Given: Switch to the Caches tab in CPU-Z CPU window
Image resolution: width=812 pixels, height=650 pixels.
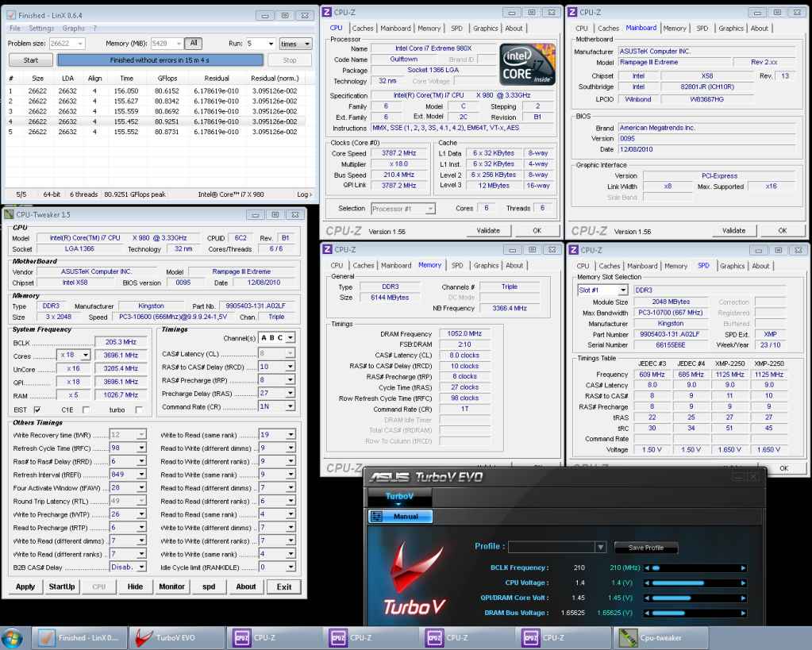Looking at the screenshot, I should 364,29.
